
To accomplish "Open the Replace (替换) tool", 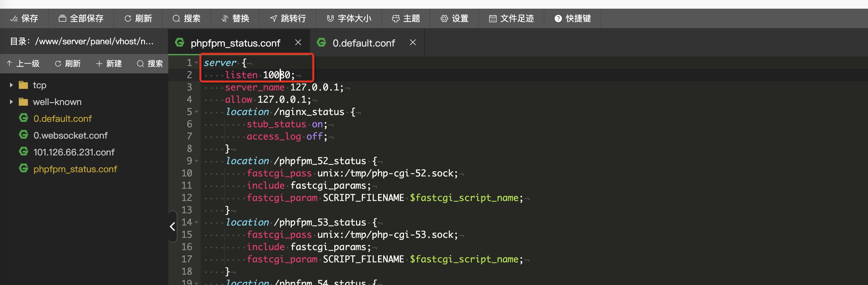I will click(235, 18).
